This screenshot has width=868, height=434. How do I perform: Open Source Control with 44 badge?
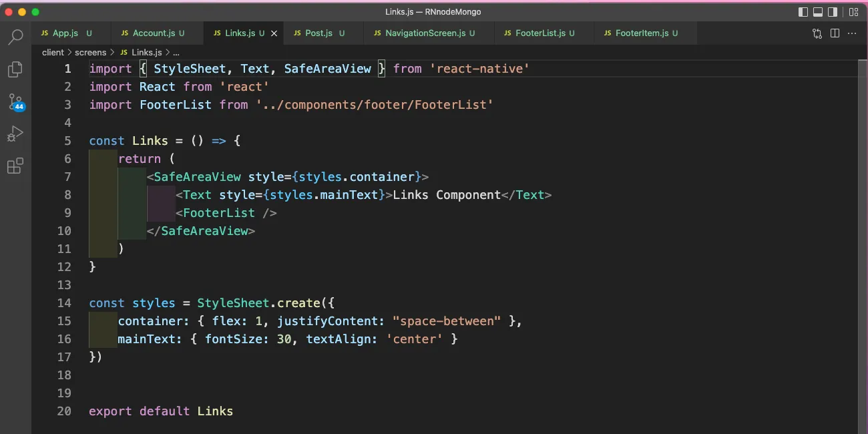(16, 102)
